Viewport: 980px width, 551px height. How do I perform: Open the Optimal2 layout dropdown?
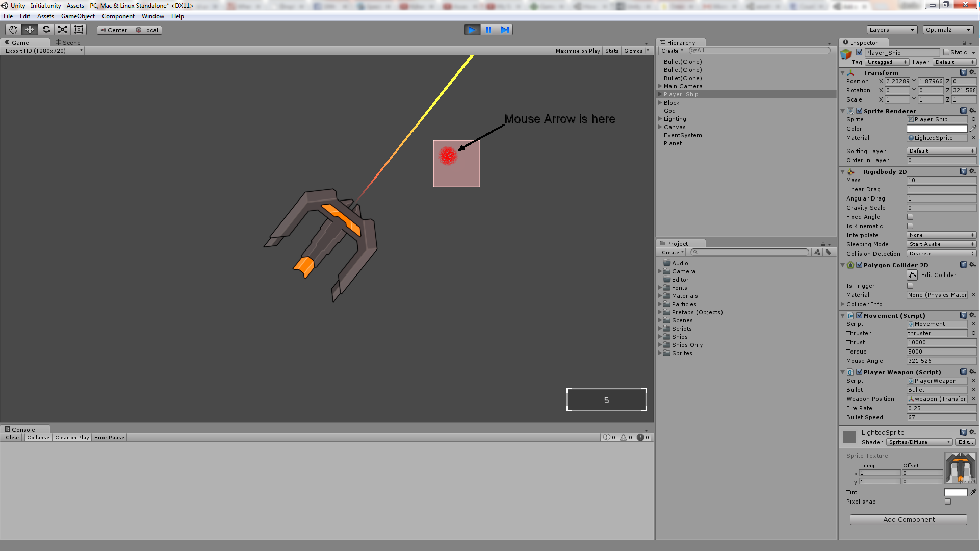[x=948, y=30]
